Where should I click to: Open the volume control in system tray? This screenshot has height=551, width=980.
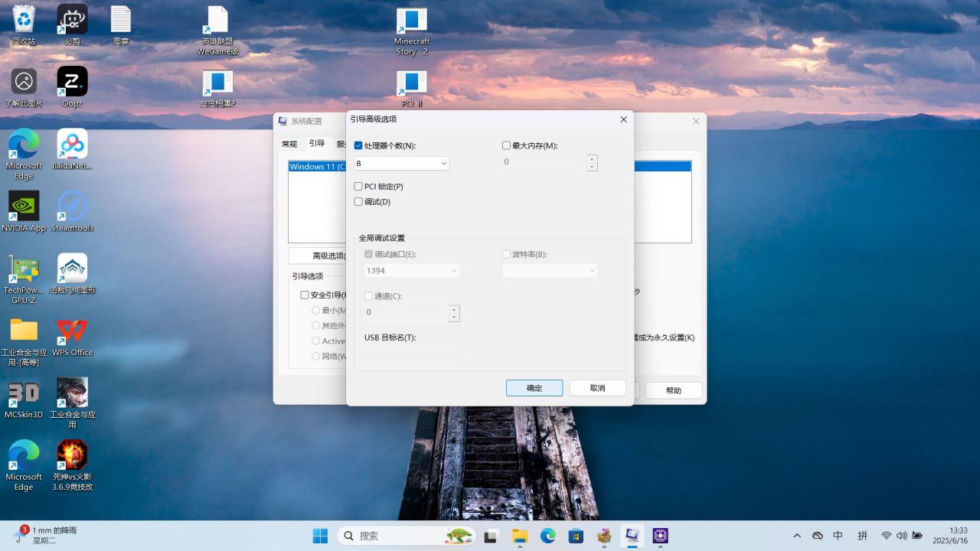point(901,536)
